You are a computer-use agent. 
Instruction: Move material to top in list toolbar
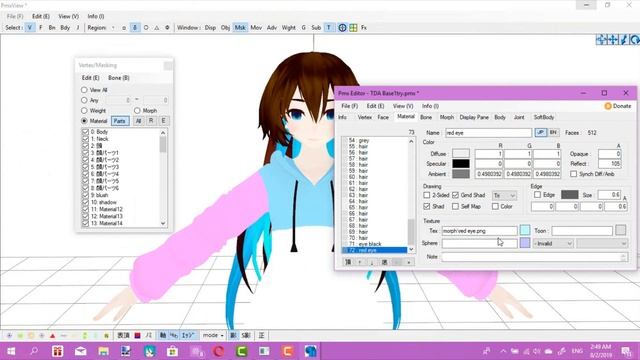coord(348,262)
